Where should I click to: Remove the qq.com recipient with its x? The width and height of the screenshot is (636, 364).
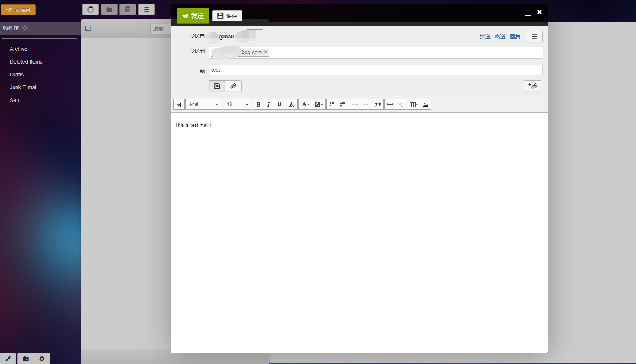pyautogui.click(x=266, y=52)
